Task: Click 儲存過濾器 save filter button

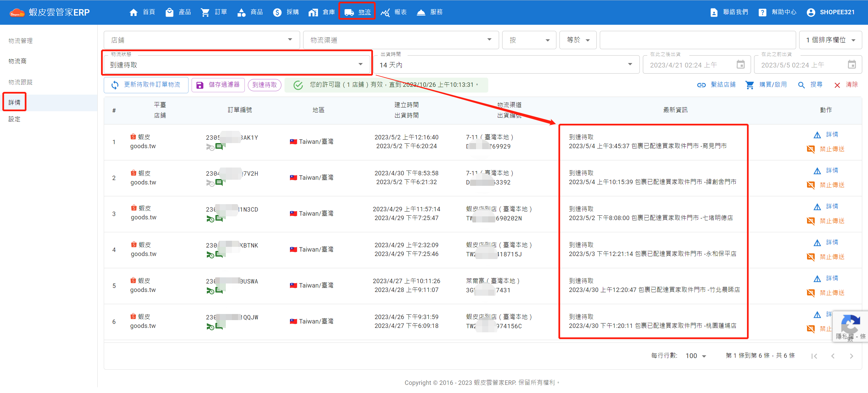Action: (218, 85)
